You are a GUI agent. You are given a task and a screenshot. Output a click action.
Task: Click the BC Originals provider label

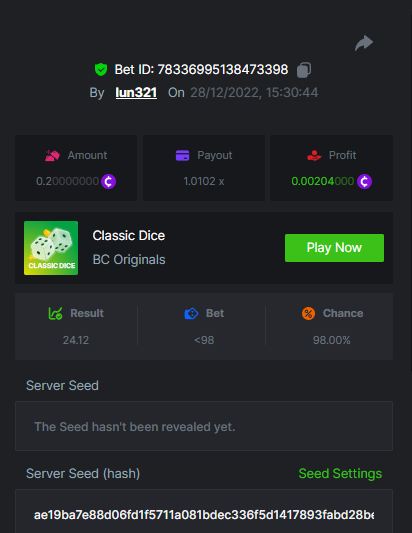coord(129,260)
